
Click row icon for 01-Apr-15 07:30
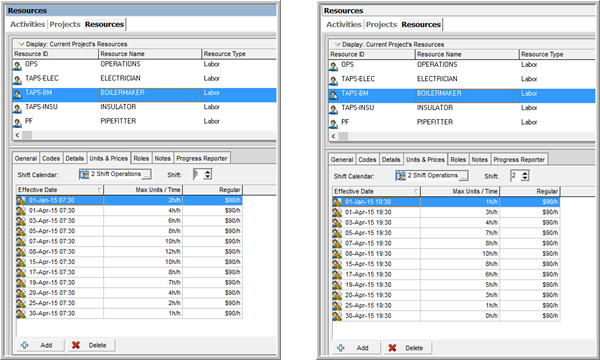click(21, 211)
